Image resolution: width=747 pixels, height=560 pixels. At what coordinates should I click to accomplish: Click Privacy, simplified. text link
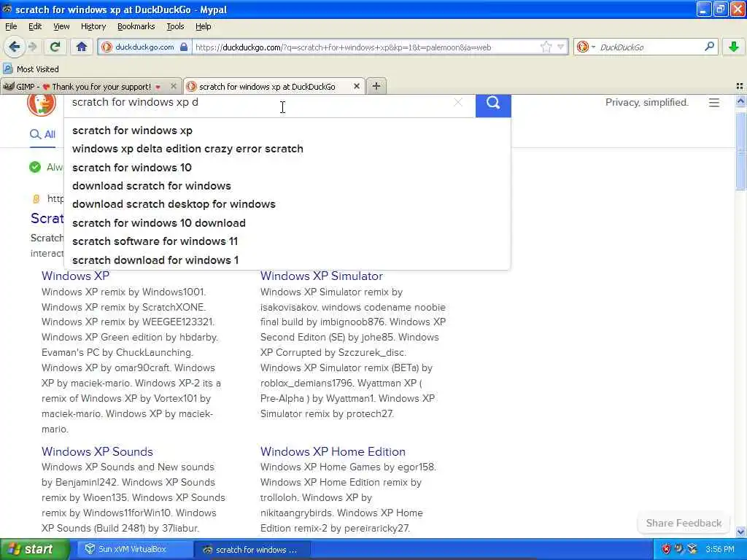pyautogui.click(x=646, y=102)
